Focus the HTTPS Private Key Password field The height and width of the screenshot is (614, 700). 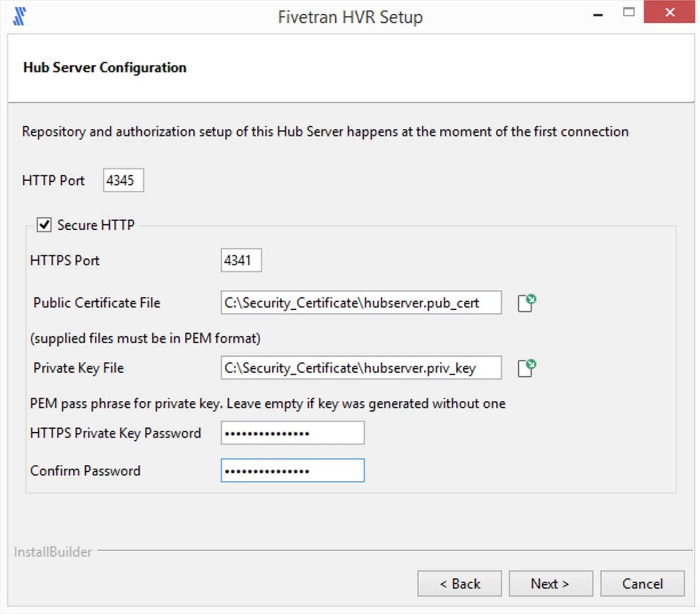[x=292, y=433]
